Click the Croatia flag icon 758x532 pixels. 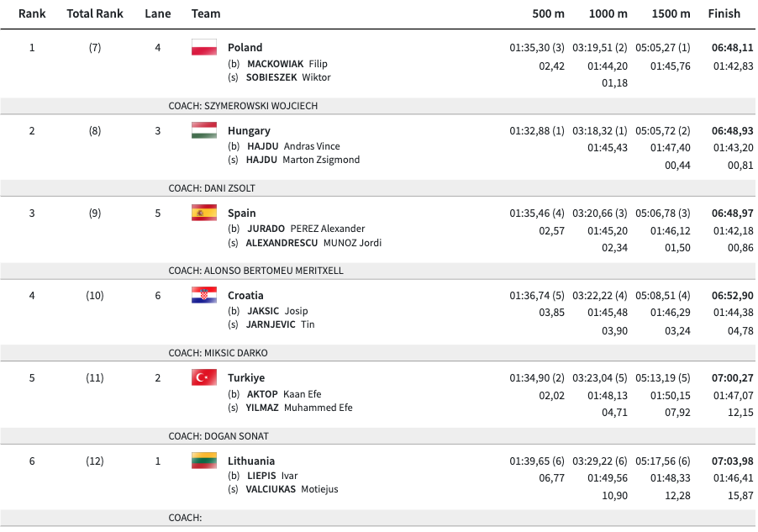204,295
